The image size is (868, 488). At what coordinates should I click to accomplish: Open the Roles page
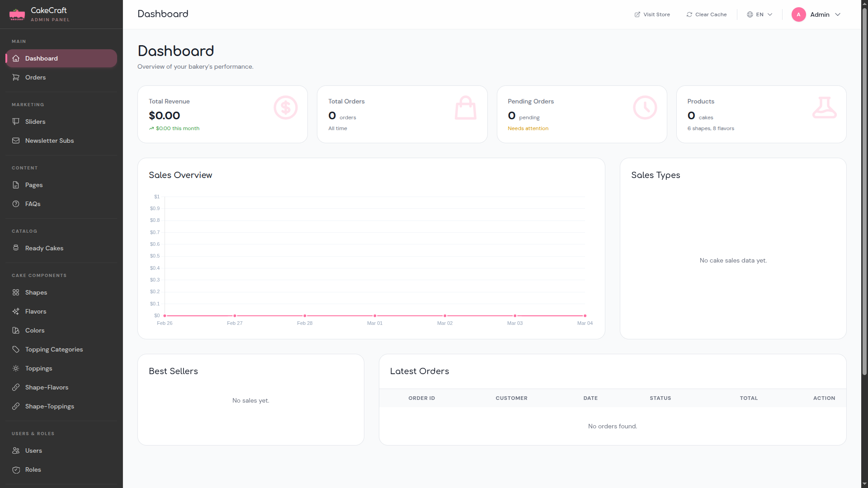point(33,469)
